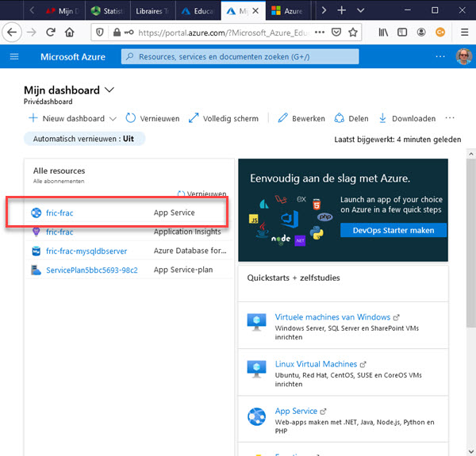Screen dimensions: 476x456
Task: Toggle the browser sidebar icon
Action: (x=402, y=33)
